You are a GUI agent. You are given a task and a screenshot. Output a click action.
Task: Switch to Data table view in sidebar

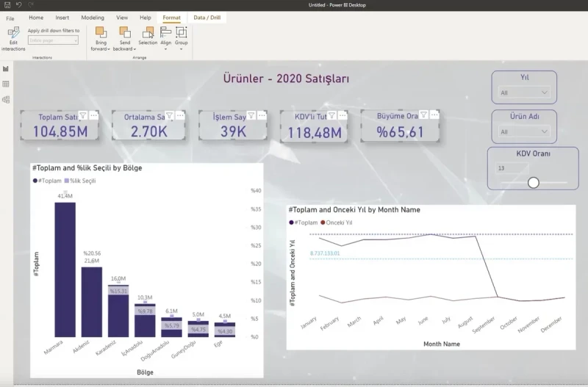pyautogui.click(x=6, y=84)
